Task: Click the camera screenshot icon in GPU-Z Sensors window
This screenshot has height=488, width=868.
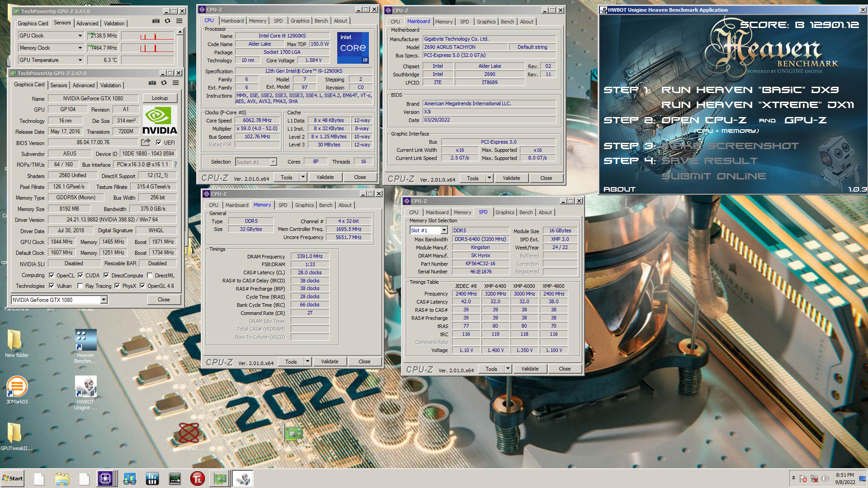Action: tap(156, 21)
